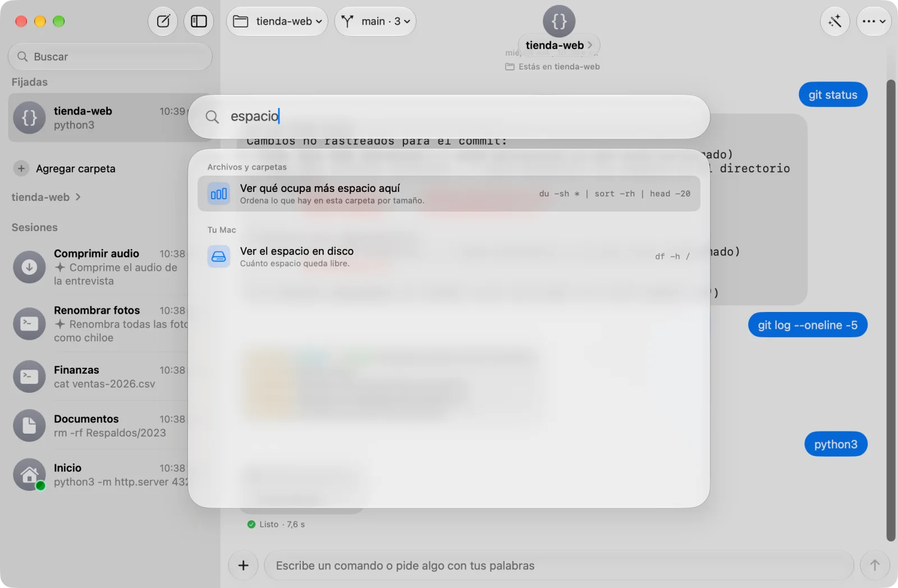The height and width of the screenshot is (588, 898).
Task: Open the Documentos session
Action: pos(98,426)
